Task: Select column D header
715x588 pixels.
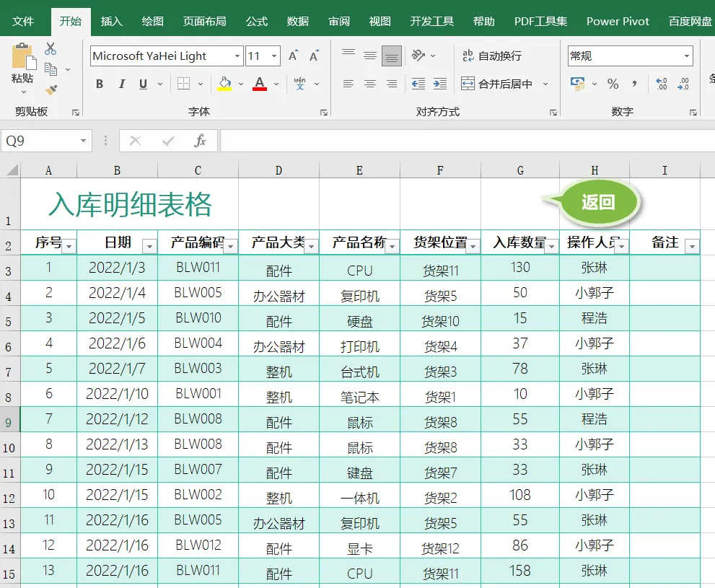Action: coord(278,170)
